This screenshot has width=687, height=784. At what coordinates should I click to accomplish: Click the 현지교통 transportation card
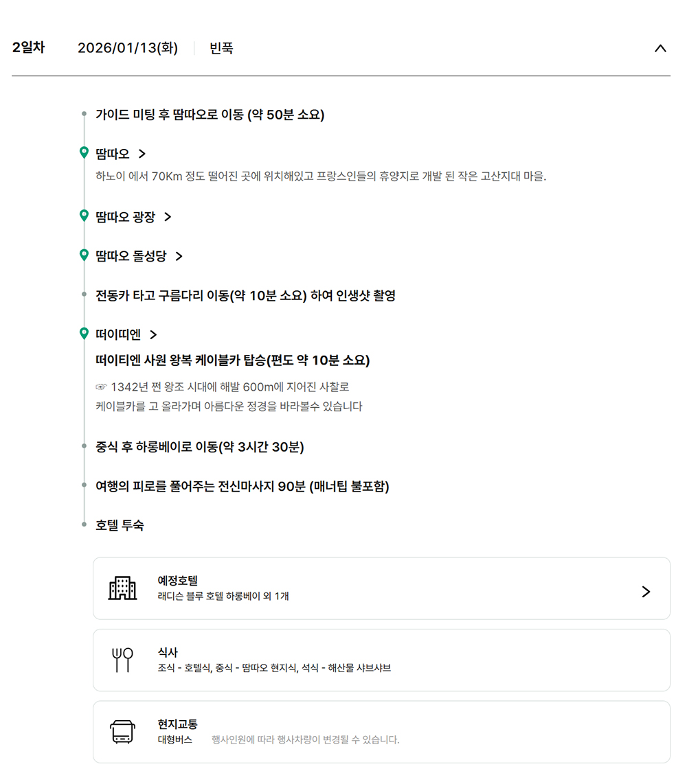point(381,732)
